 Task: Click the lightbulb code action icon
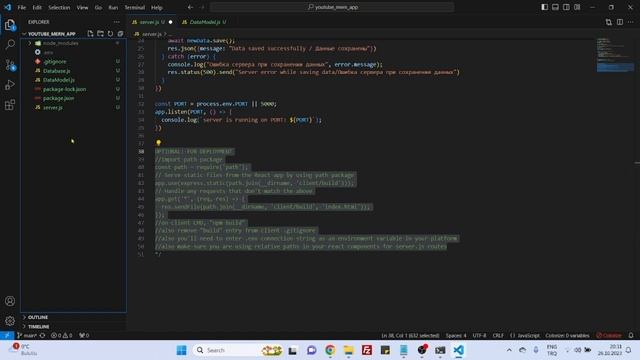(158, 143)
